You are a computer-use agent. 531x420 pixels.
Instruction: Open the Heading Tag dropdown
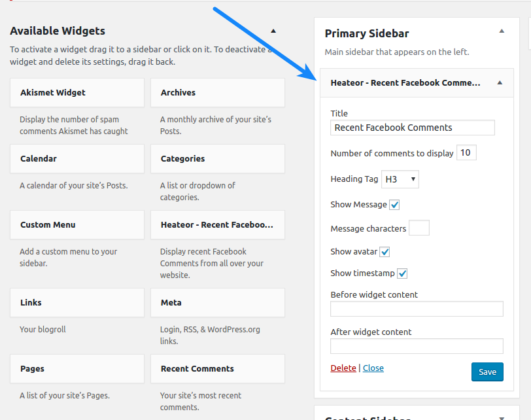pos(400,179)
